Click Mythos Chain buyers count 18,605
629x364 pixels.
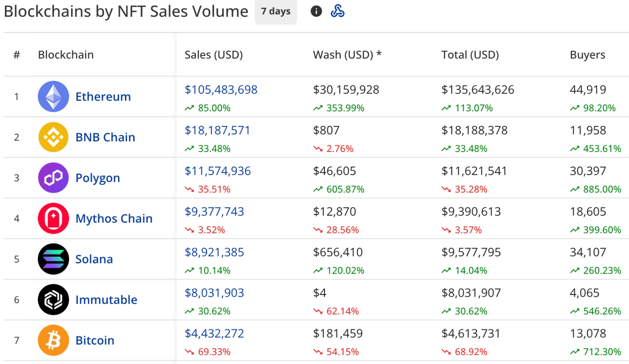click(588, 212)
